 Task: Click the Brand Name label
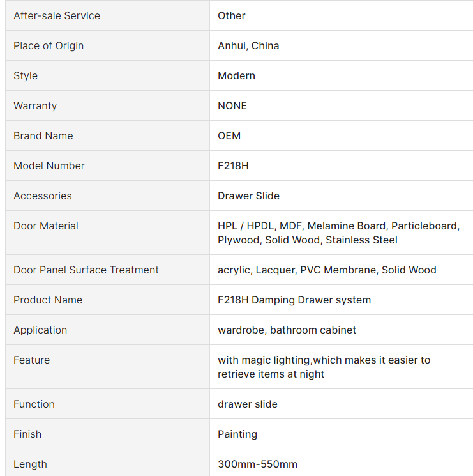click(43, 135)
